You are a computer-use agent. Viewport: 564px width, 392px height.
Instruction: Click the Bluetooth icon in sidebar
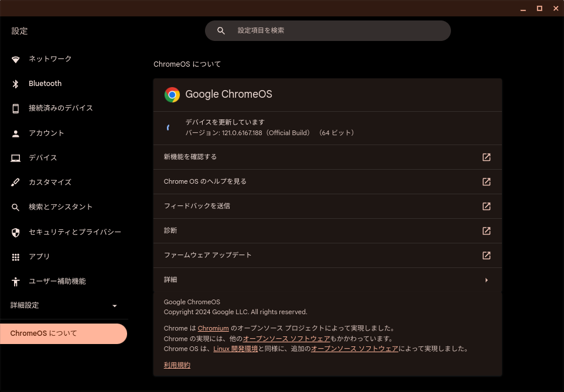pyautogui.click(x=15, y=84)
